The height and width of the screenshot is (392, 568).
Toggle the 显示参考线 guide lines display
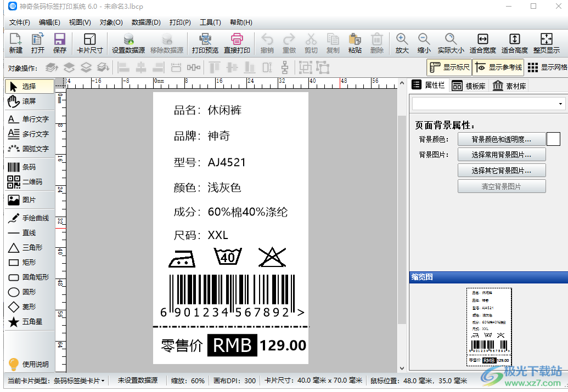[498, 67]
